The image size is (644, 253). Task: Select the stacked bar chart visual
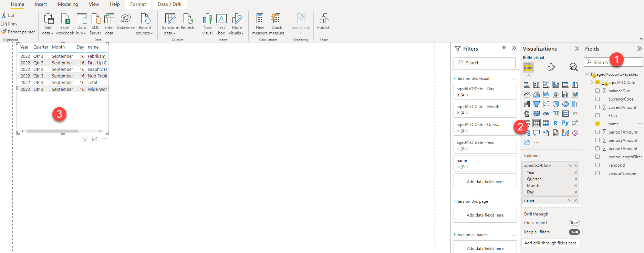tap(527, 85)
